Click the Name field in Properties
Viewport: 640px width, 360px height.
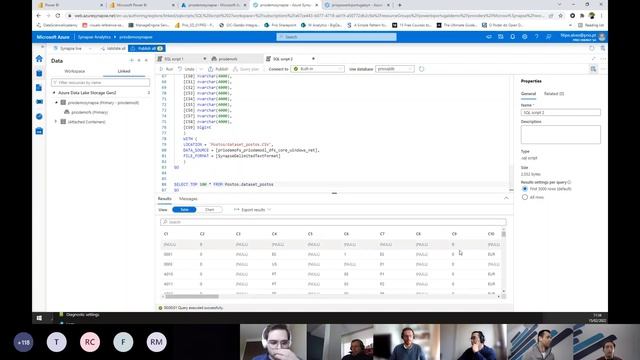click(560, 112)
